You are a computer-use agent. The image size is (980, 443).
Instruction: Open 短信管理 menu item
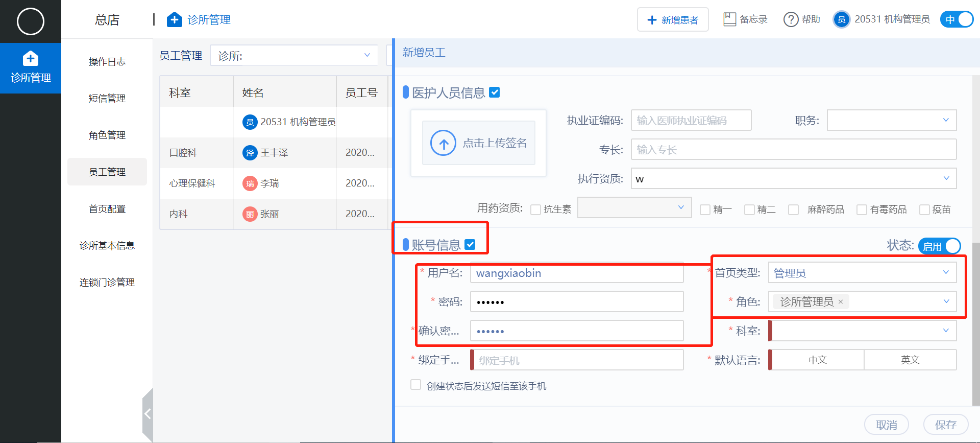pos(107,99)
